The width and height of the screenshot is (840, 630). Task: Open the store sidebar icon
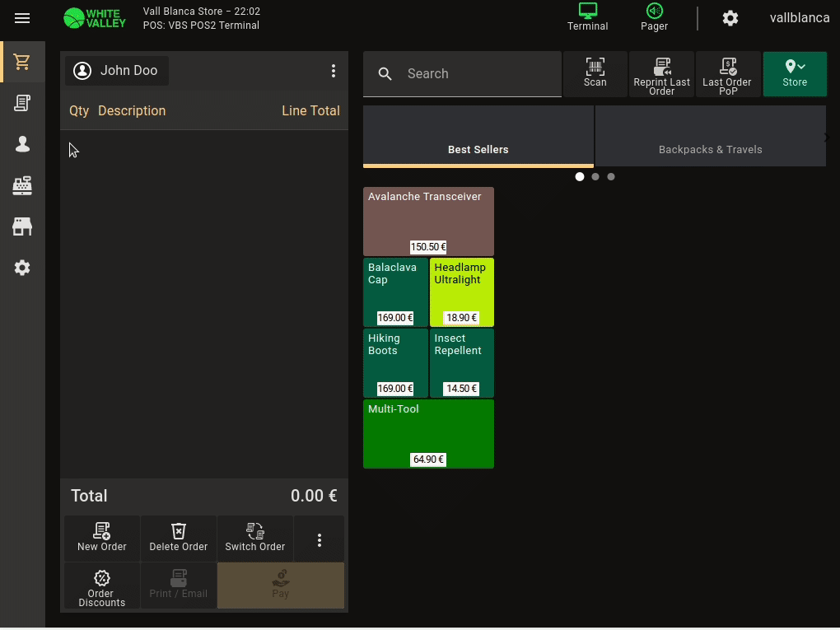pyautogui.click(x=22, y=226)
